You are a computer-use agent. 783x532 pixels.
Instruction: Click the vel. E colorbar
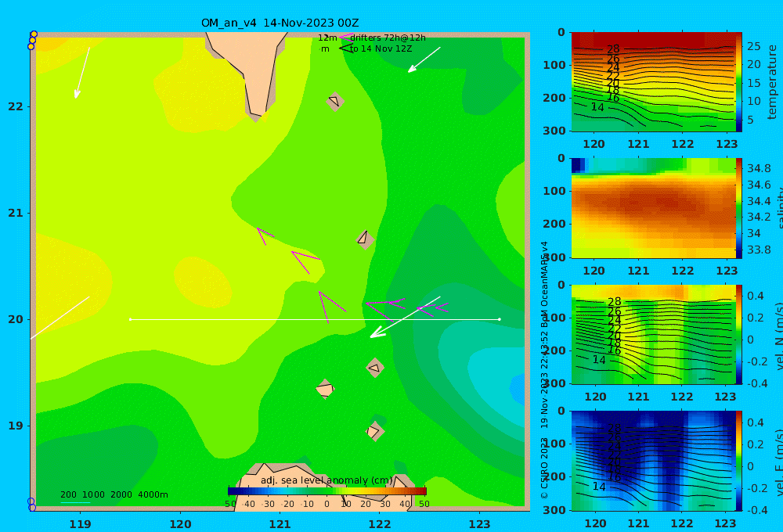pos(739,461)
